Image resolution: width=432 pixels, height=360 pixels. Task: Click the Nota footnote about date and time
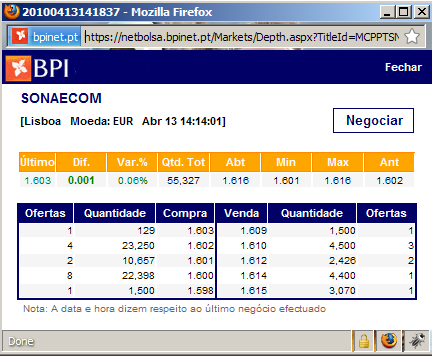point(174,309)
